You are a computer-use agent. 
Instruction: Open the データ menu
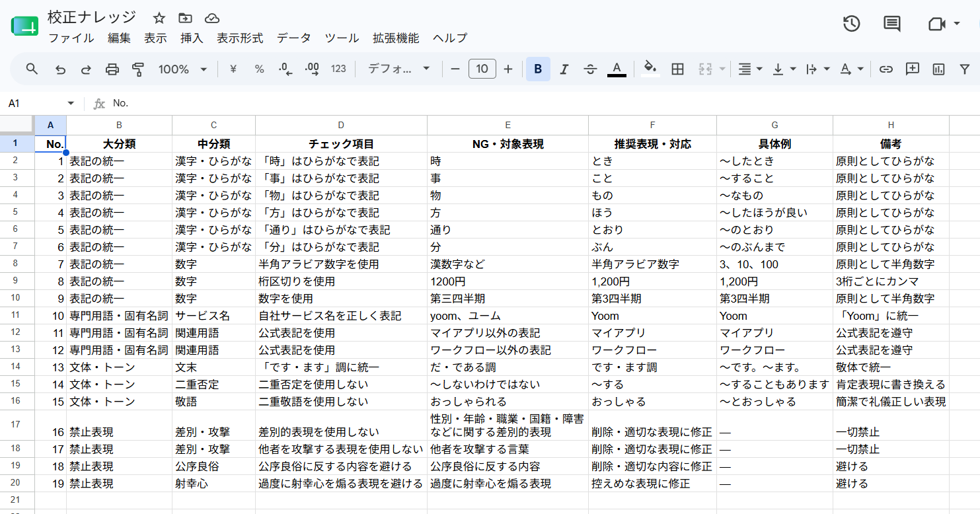click(294, 38)
